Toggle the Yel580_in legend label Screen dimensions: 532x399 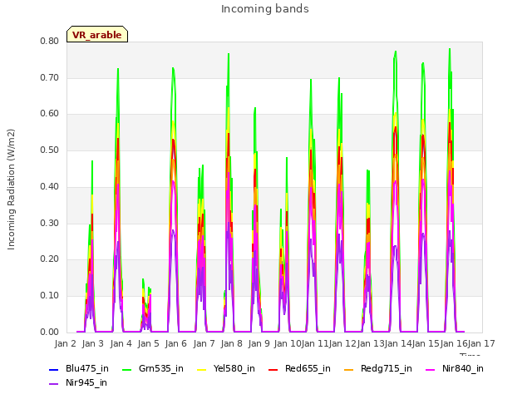point(234,369)
